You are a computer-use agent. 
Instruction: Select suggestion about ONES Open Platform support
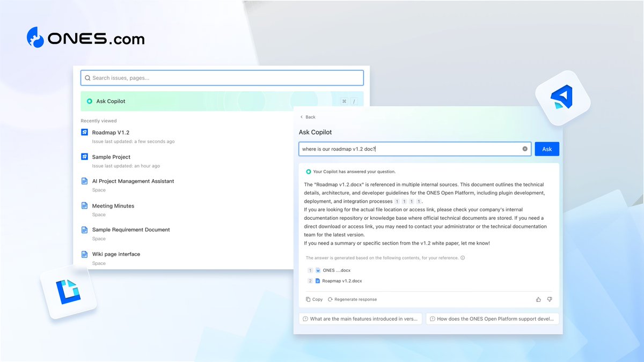(493, 319)
